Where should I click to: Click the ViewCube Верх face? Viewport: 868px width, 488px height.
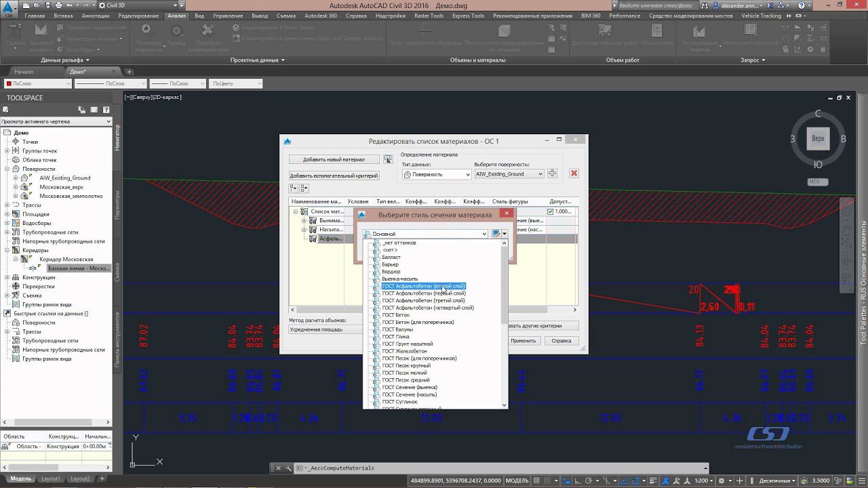pyautogui.click(x=818, y=138)
